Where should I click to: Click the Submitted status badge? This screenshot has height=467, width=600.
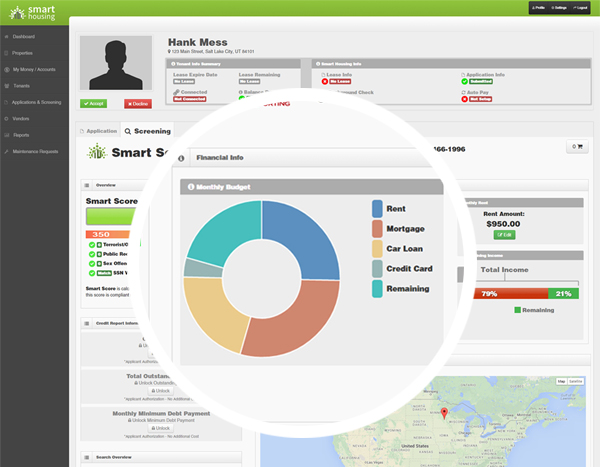[x=481, y=82]
